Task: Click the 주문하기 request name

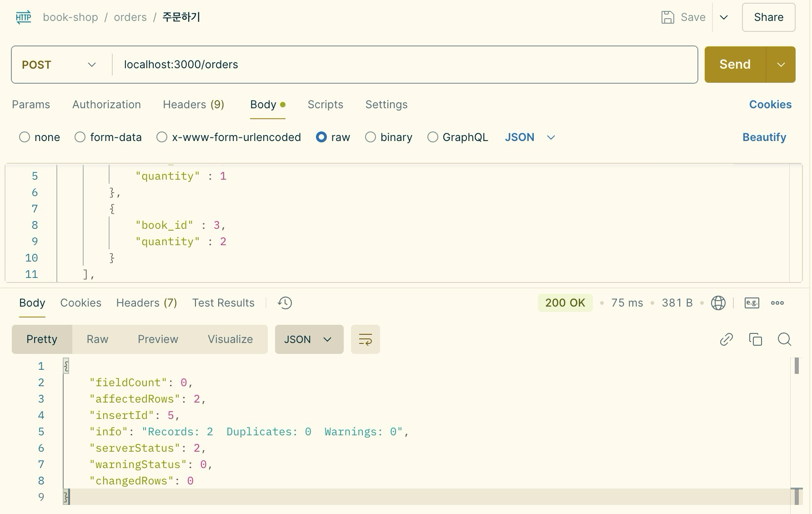Action: click(181, 17)
